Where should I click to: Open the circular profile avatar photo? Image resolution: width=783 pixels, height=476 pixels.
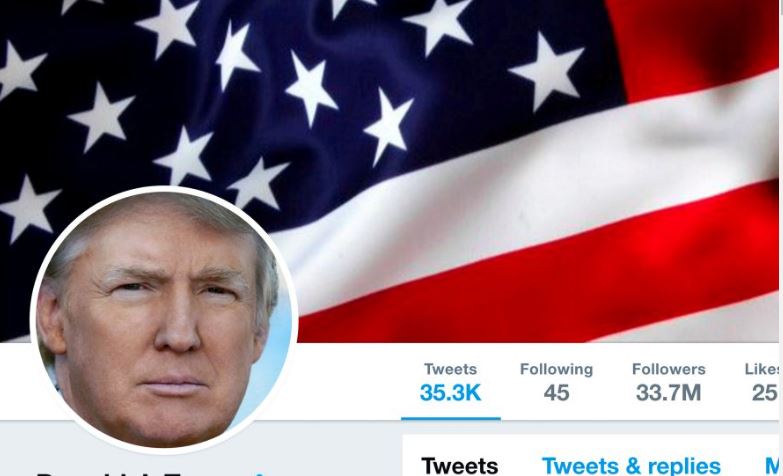click(164, 320)
